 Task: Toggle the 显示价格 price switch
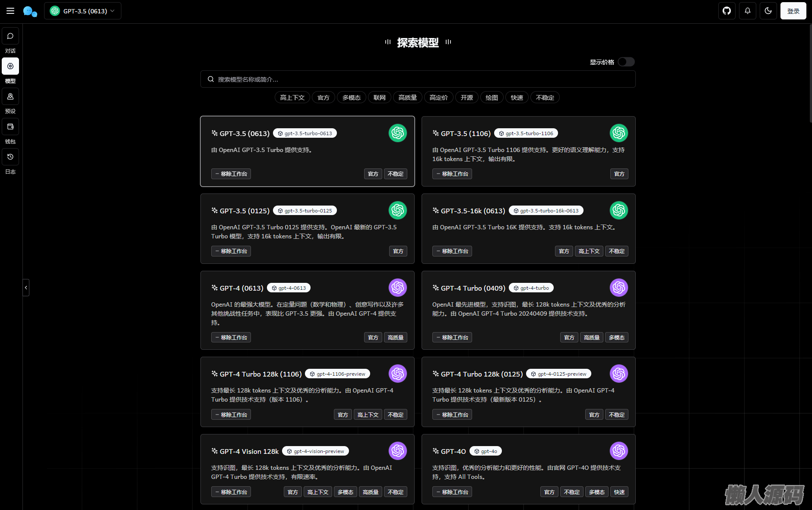coord(626,62)
